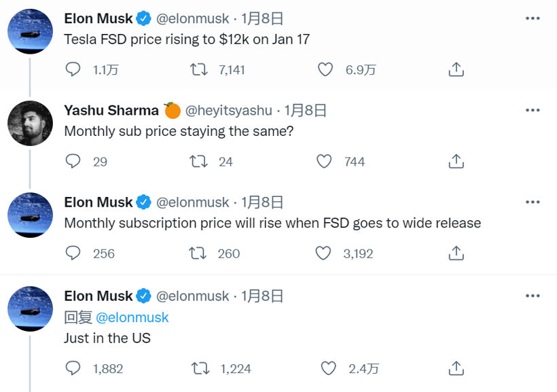Retweet the monthly subscription price tweet
557x392 pixels.
point(198,253)
